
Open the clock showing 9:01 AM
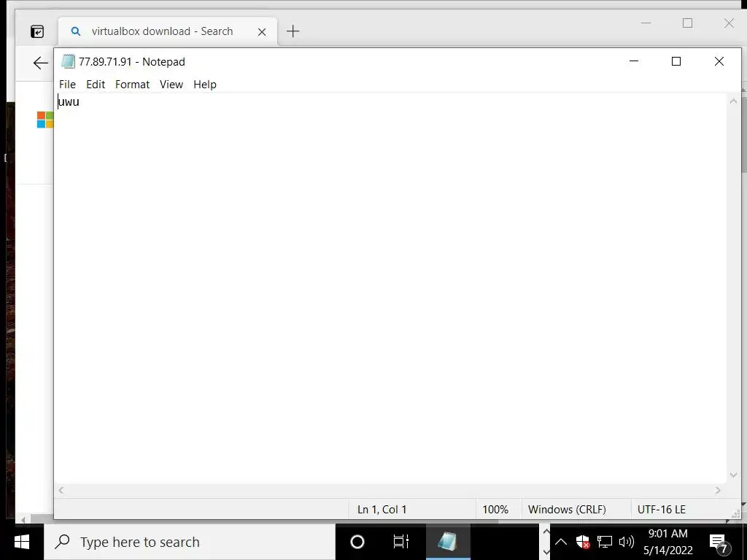pos(668,542)
